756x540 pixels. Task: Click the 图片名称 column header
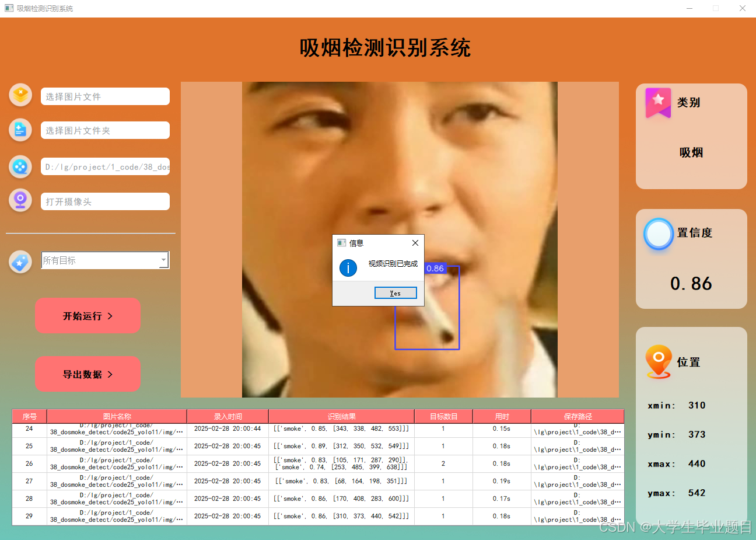click(117, 416)
